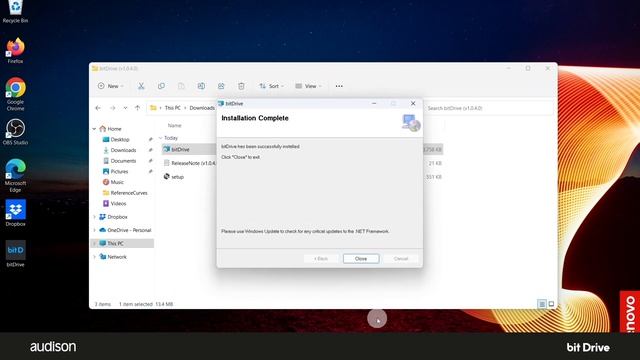The image size is (640, 360).
Task: Close the bitDrive installer with X
Action: [413, 104]
